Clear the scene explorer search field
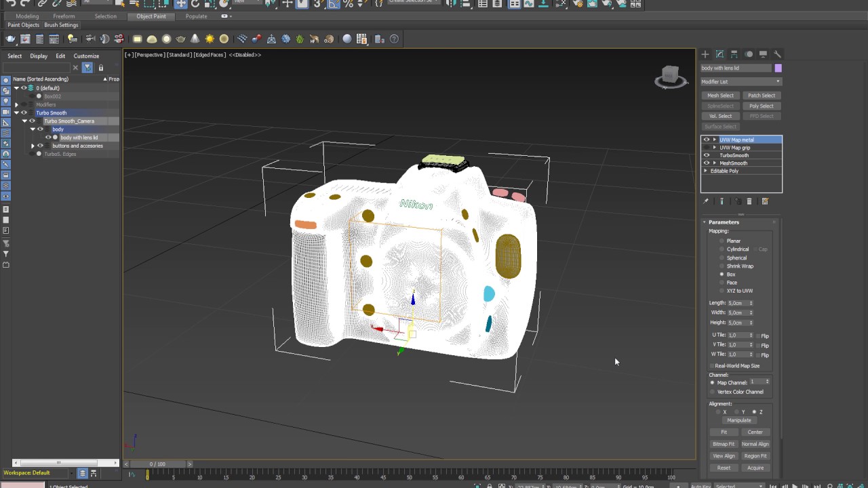The image size is (868, 488). [75, 68]
